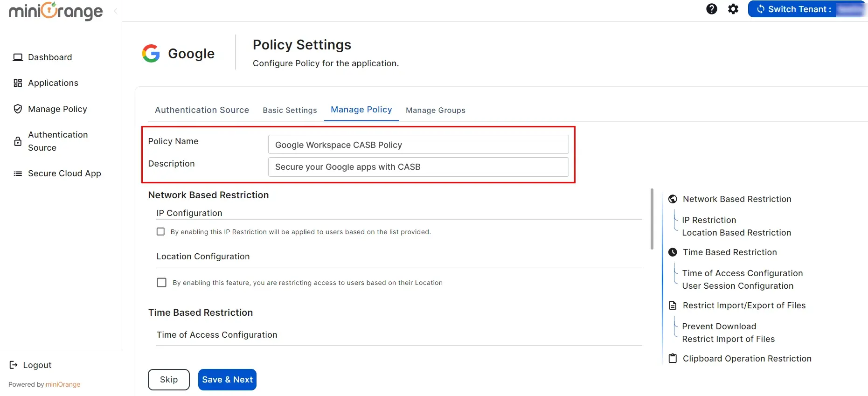The image size is (868, 396).
Task: Click the 'Policy Settings' page title
Action: 302,45
